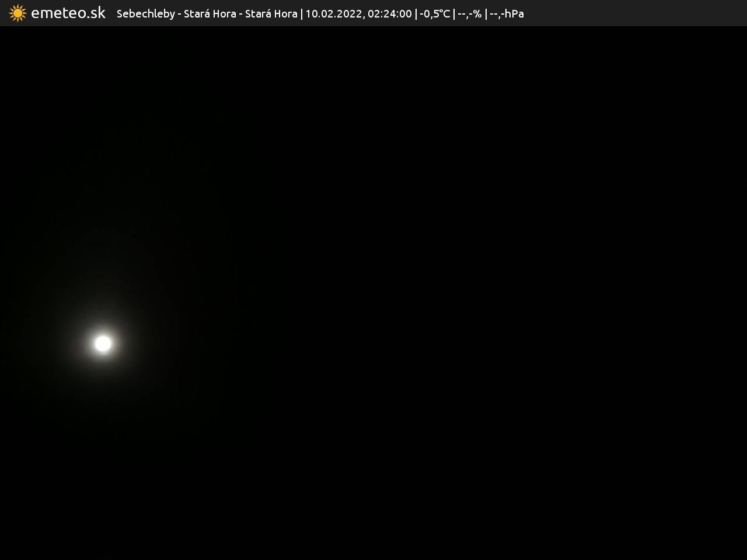Image resolution: width=747 pixels, height=560 pixels.
Task: Click the date 10.02.2022
Action: click(x=333, y=13)
